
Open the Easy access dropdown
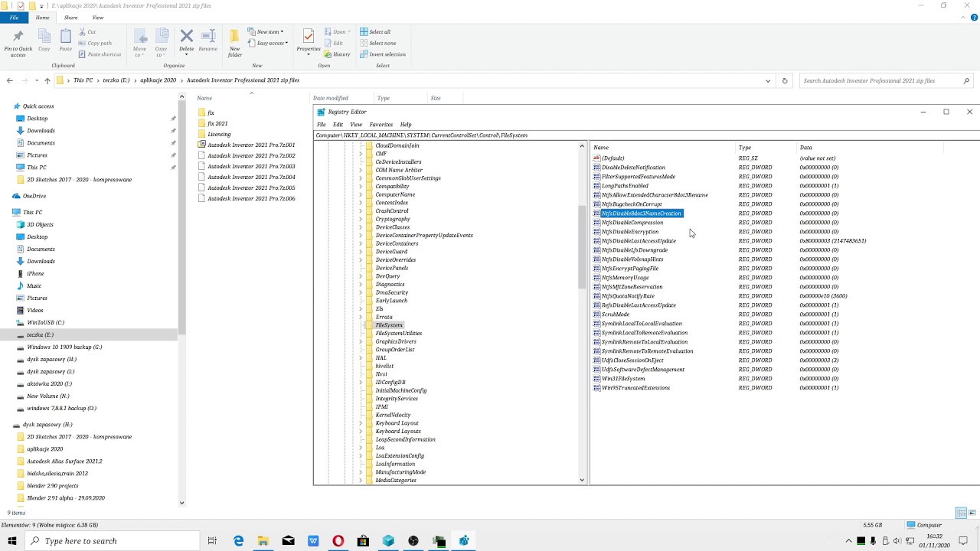[268, 43]
